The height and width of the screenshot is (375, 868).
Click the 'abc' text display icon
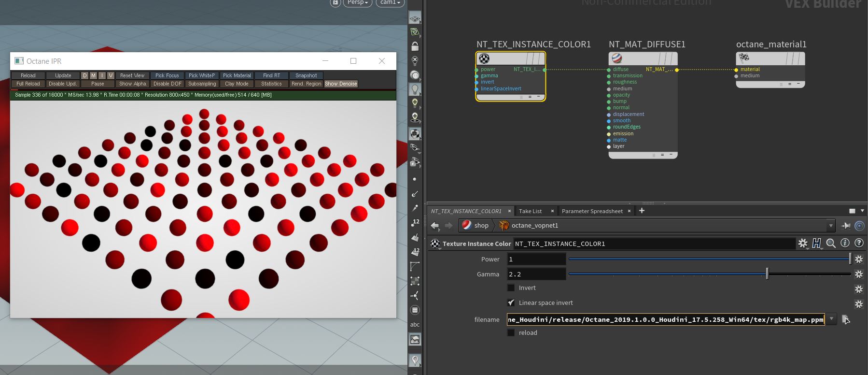tap(415, 324)
